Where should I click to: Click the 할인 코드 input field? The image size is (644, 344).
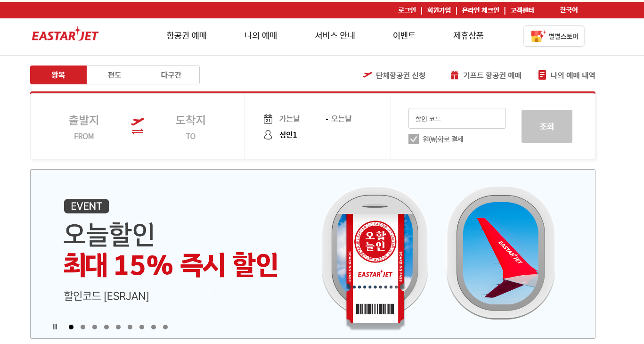[457, 118]
